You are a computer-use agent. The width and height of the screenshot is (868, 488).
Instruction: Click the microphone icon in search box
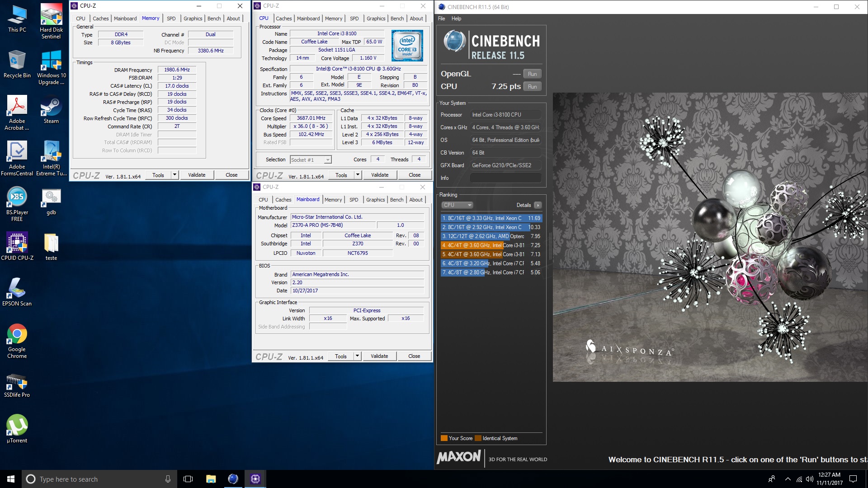click(x=168, y=479)
